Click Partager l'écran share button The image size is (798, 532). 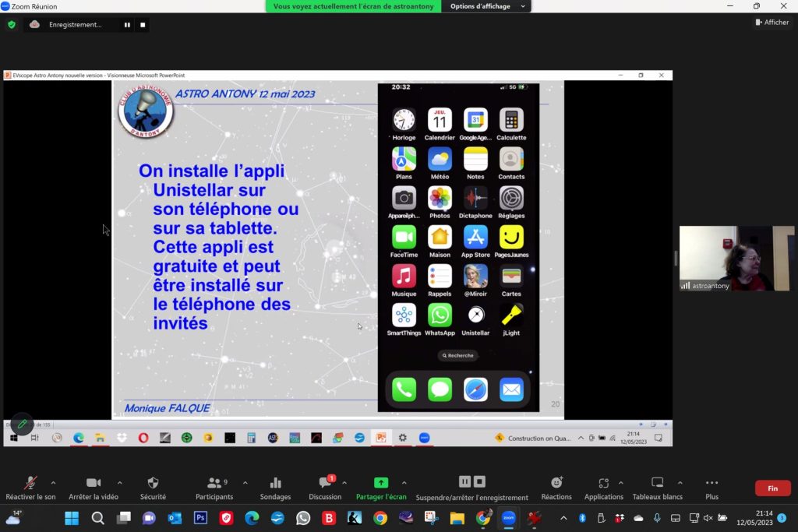[x=381, y=488]
